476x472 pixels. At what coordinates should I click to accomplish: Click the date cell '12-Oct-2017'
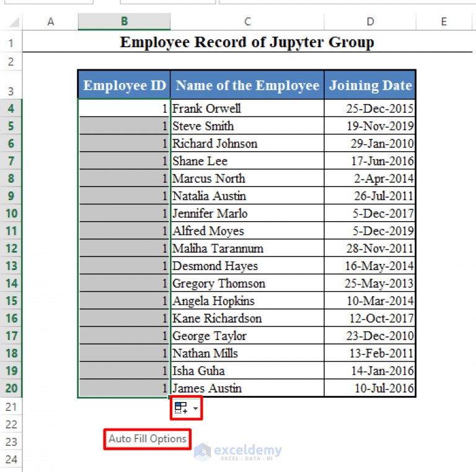(370, 318)
